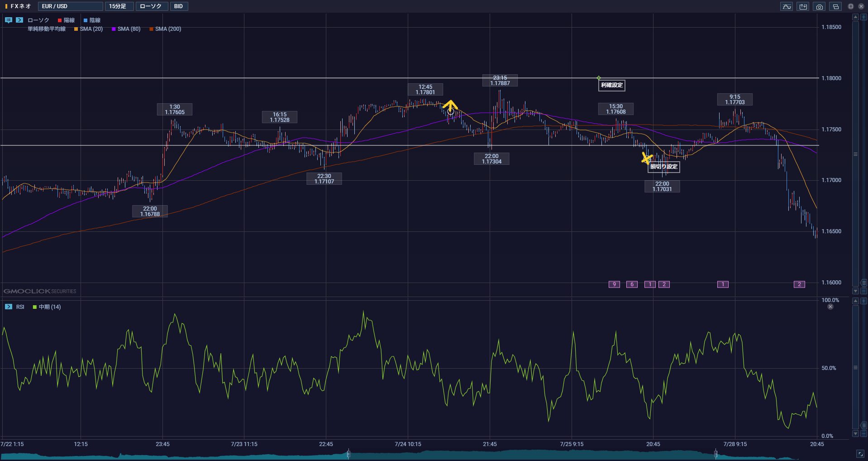The width and height of the screenshot is (868, 461).
Task: Close the RSI panel with X icon
Action: (x=830, y=307)
